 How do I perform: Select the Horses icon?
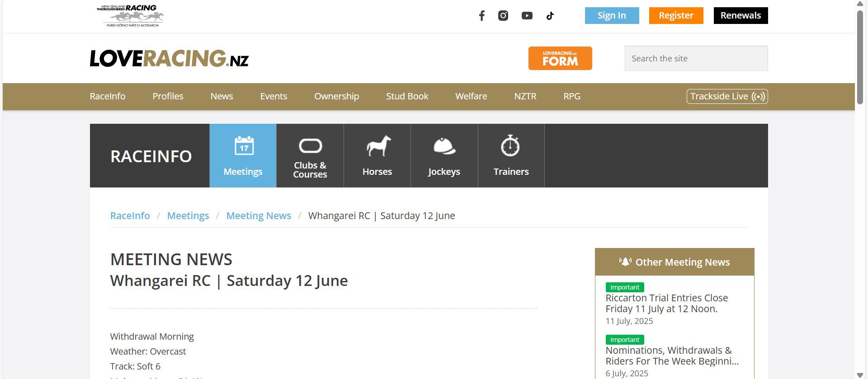tap(377, 146)
